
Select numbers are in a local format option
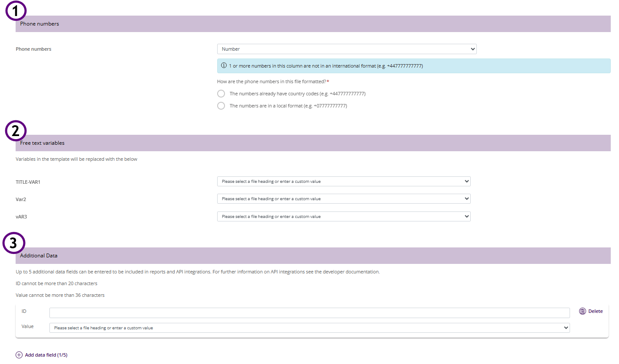tap(221, 106)
